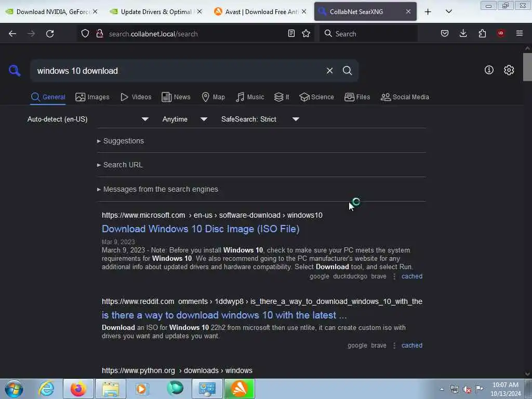Bookmark this page with the star icon
This screenshot has width=532, height=399.
[x=306, y=33]
